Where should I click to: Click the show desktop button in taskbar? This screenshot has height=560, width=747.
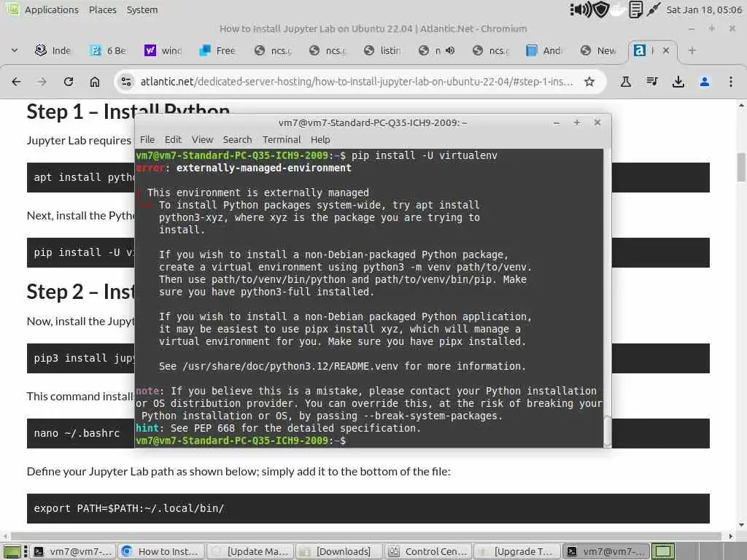(x=12, y=551)
